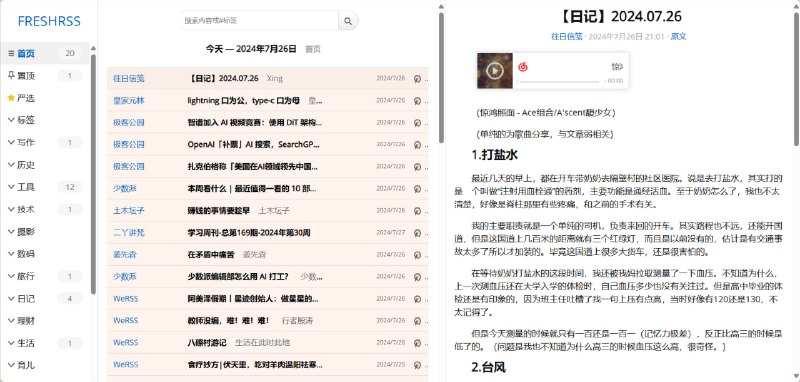The image size is (800, 382).
Task: Click 首页 link beside today's date header
Action: pyautogui.click(x=313, y=49)
